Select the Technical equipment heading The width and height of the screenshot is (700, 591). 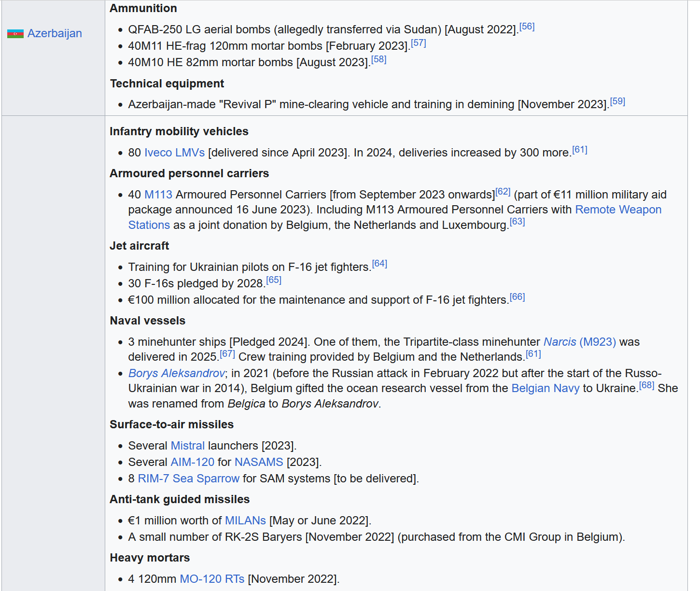[x=167, y=84]
